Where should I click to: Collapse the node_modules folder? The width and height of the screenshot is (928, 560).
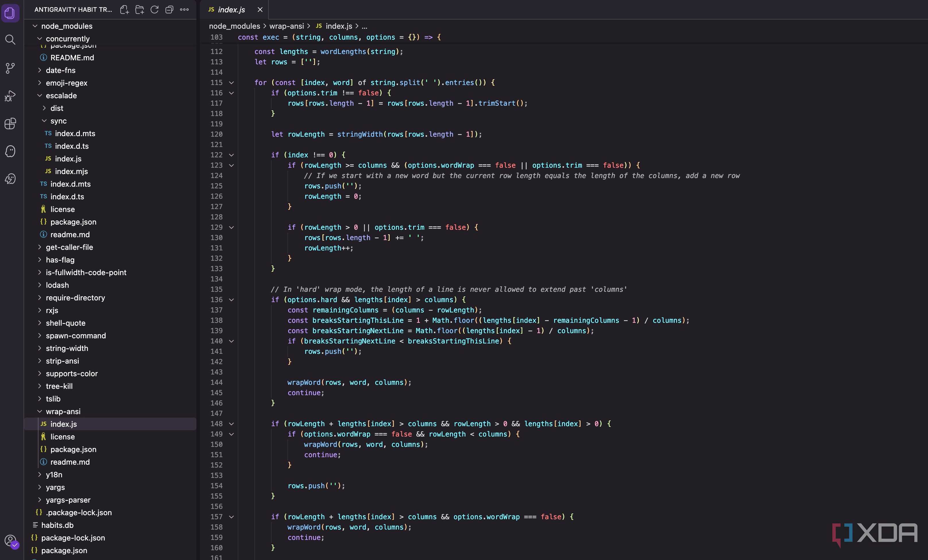(35, 26)
